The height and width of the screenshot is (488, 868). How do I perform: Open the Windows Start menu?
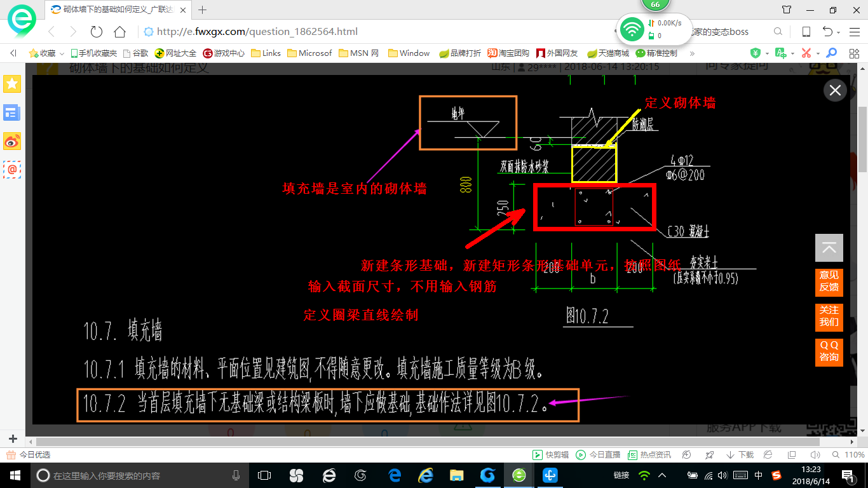pyautogui.click(x=14, y=475)
